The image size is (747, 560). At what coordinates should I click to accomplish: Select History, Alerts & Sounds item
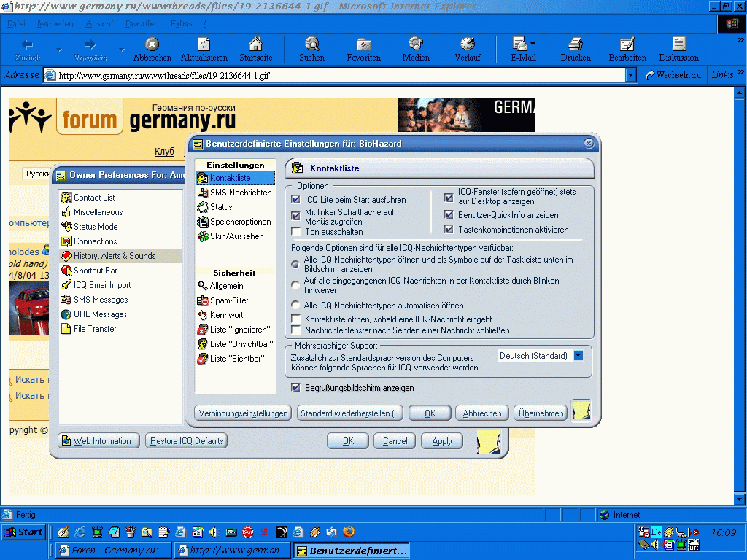(120, 256)
